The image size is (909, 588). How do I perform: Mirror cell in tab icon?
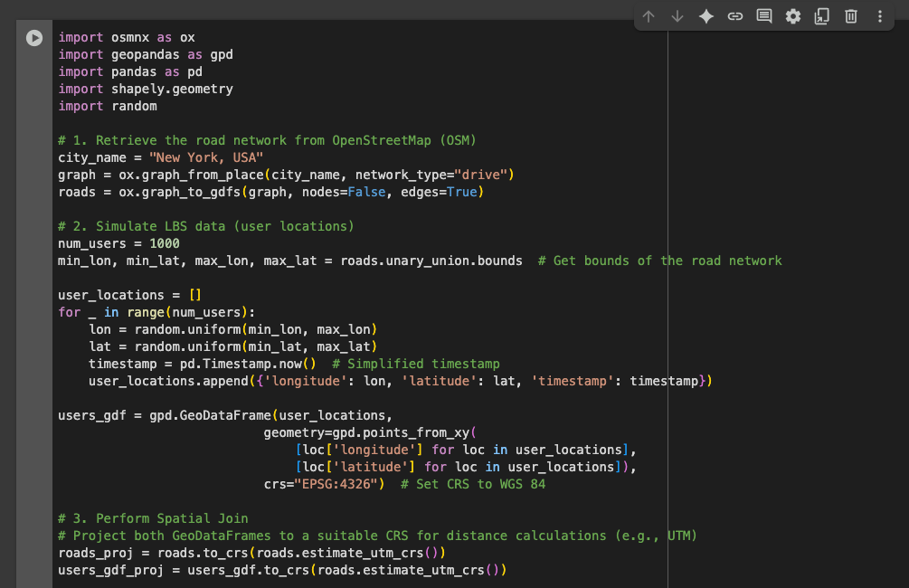tap(822, 16)
